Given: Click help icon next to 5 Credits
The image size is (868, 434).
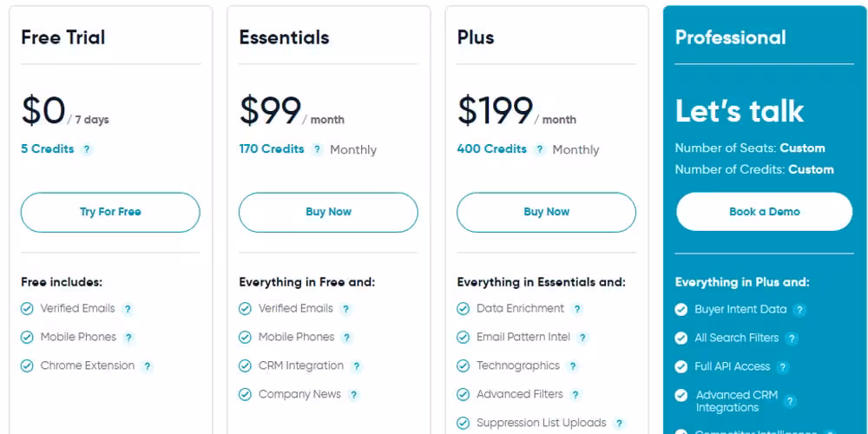Looking at the screenshot, I should pyautogui.click(x=87, y=149).
